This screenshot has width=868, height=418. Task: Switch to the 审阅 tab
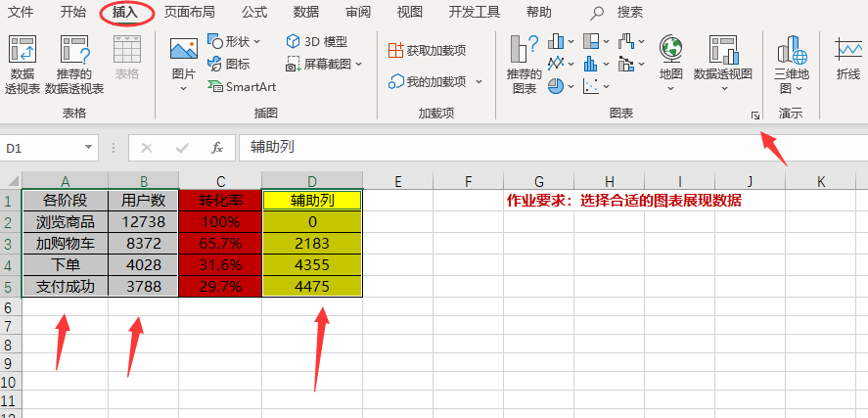[358, 12]
